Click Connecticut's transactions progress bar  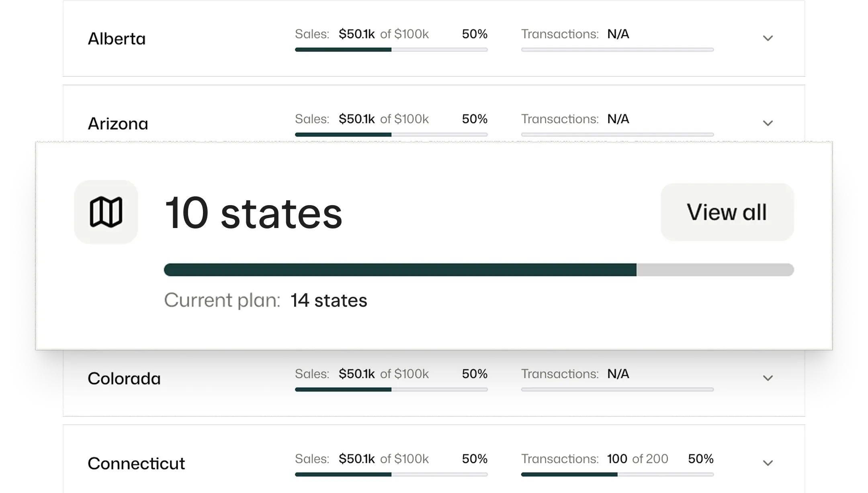(617, 475)
